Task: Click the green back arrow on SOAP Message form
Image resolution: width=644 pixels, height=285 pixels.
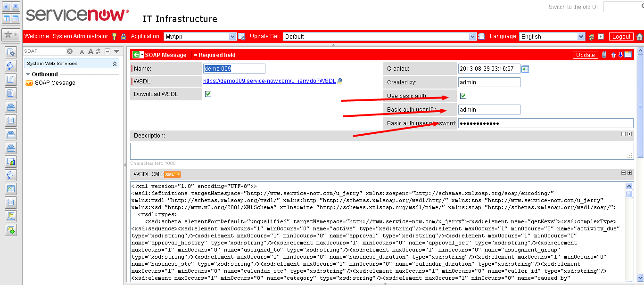Action: point(136,55)
